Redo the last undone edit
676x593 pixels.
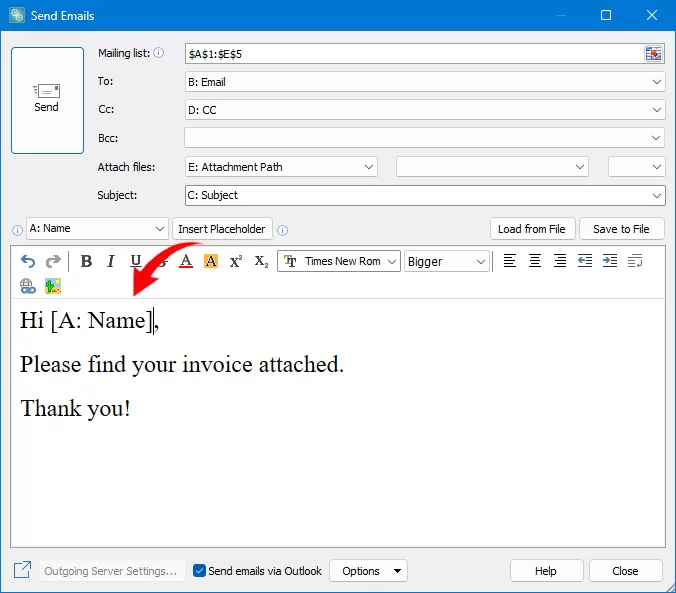point(53,261)
